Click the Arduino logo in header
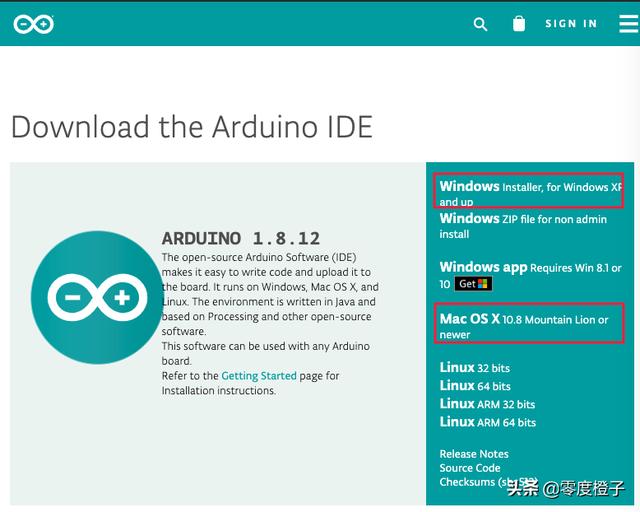640x512 pixels. (x=33, y=24)
